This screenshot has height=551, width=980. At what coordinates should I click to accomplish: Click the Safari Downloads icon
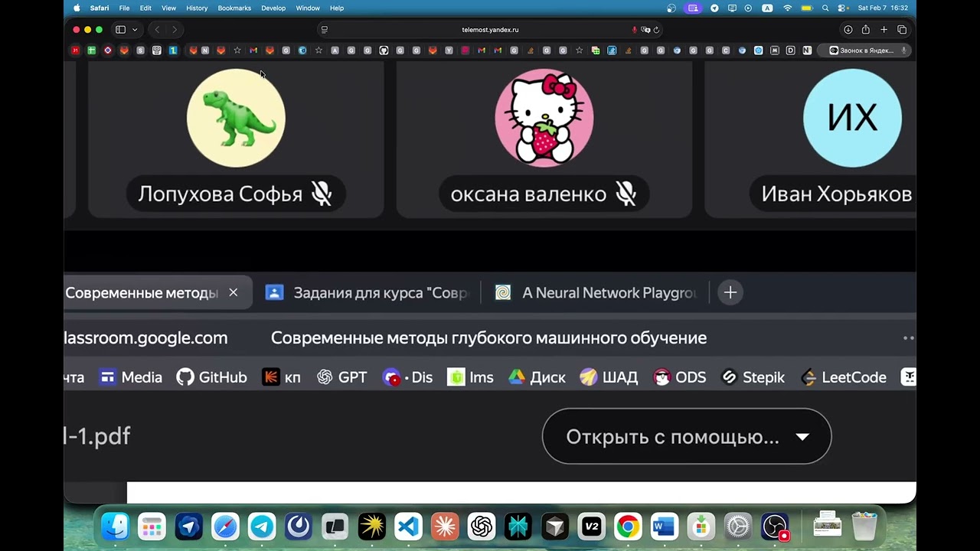(848, 30)
